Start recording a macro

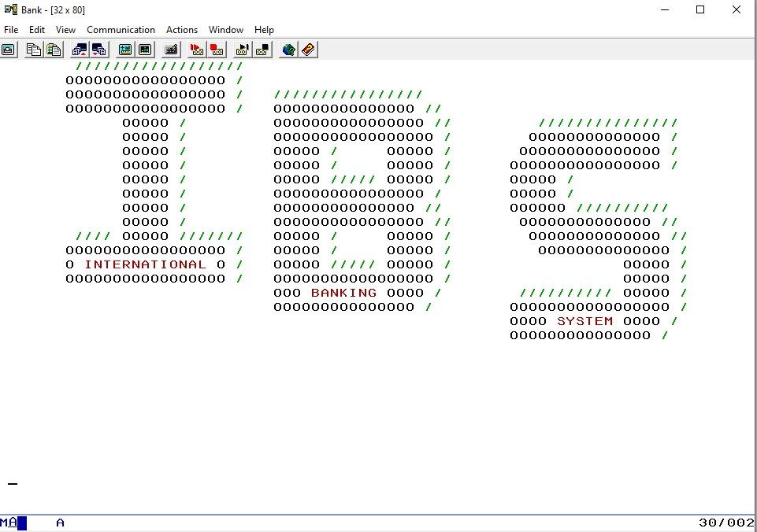[196, 50]
